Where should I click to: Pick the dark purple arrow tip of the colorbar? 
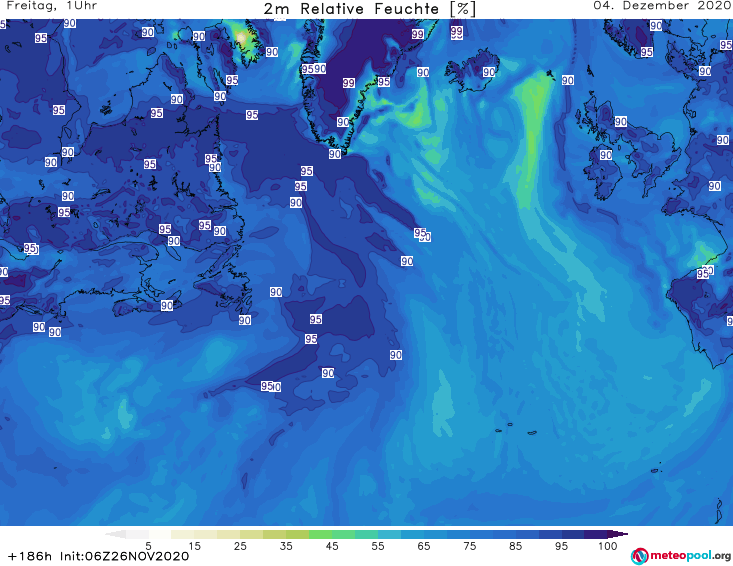618,534
